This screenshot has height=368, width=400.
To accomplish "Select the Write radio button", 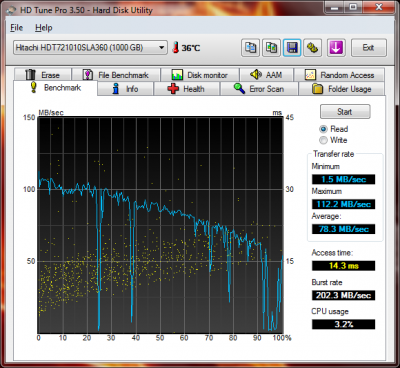I will point(323,140).
